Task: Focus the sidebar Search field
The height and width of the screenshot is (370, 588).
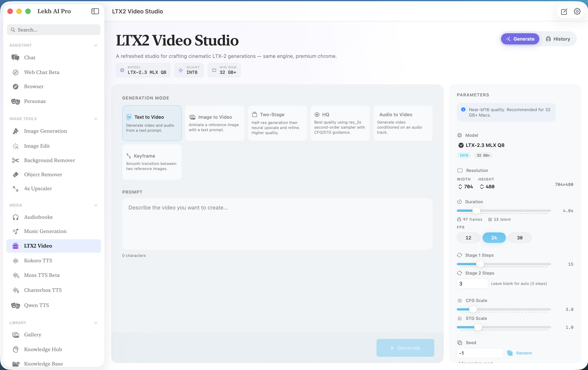Action: click(54, 30)
